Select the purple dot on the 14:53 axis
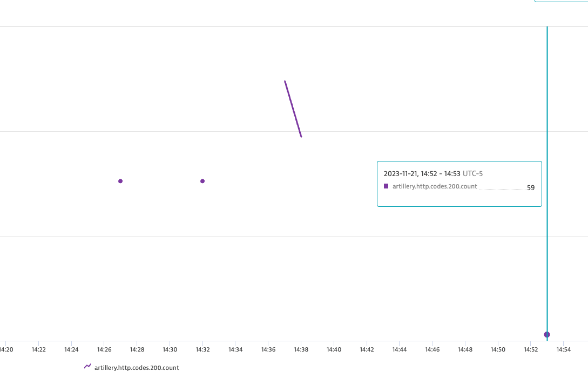588x371 pixels. 547,334
